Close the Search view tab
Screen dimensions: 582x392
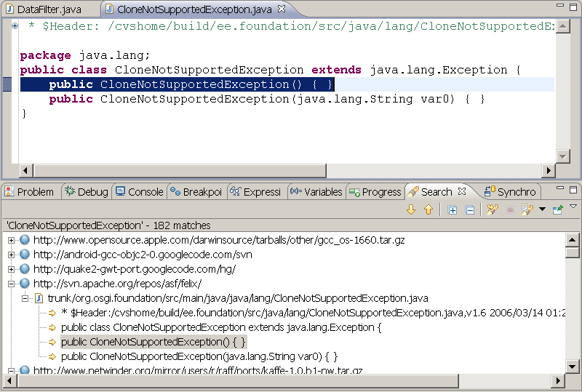462,191
